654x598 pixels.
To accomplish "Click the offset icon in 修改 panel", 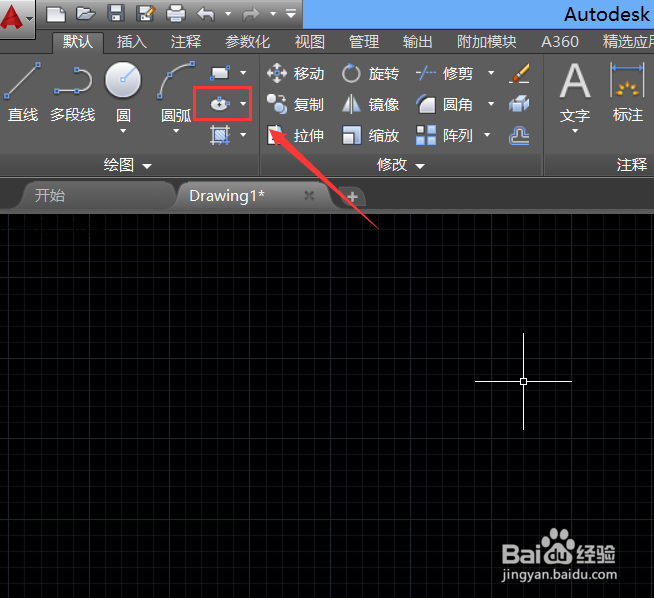I will [519, 135].
